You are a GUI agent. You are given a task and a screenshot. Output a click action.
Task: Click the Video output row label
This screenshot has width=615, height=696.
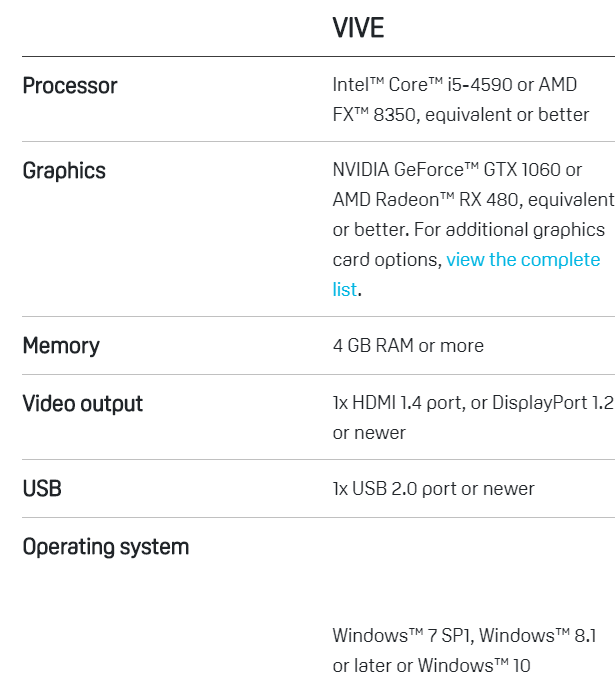[83, 404]
